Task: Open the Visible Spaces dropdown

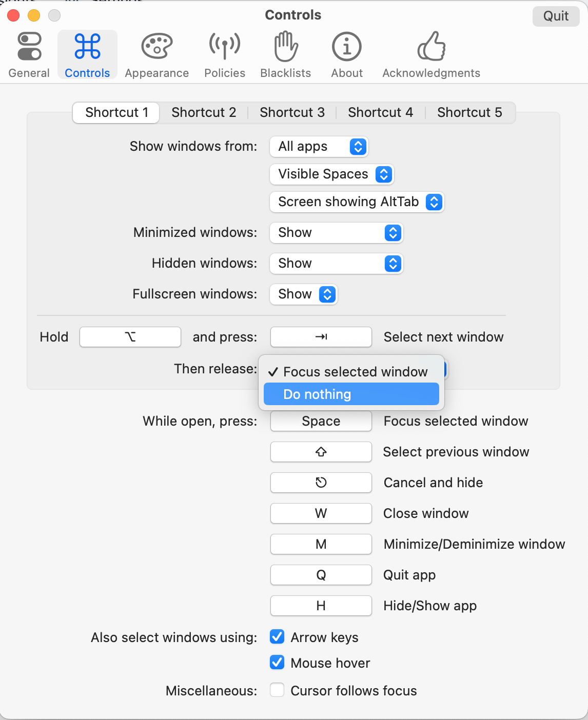Action: 331,174
